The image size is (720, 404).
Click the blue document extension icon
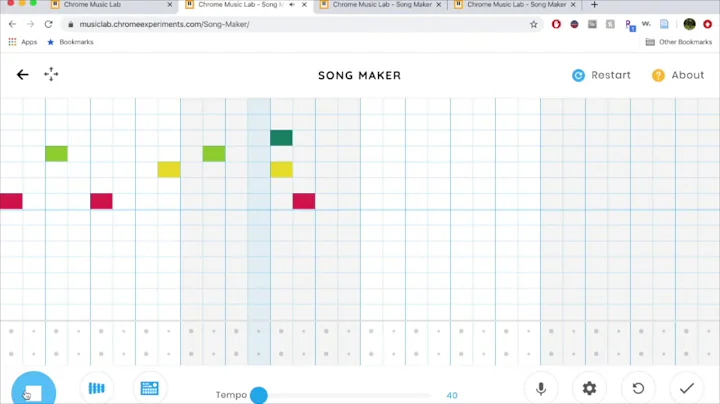tap(664, 24)
